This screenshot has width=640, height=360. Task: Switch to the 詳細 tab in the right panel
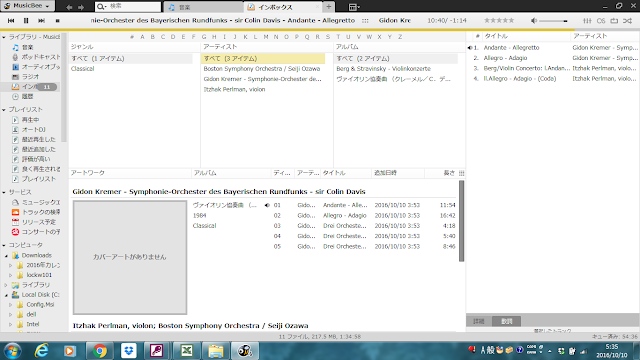pyautogui.click(x=479, y=321)
